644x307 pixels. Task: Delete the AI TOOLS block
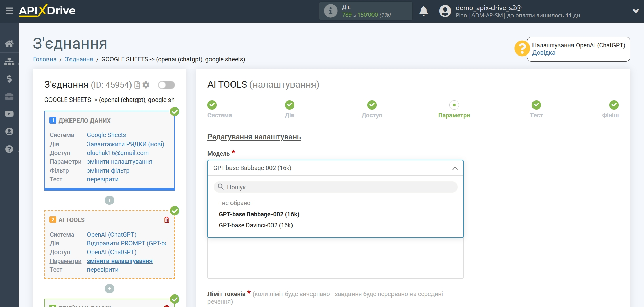[167, 220]
